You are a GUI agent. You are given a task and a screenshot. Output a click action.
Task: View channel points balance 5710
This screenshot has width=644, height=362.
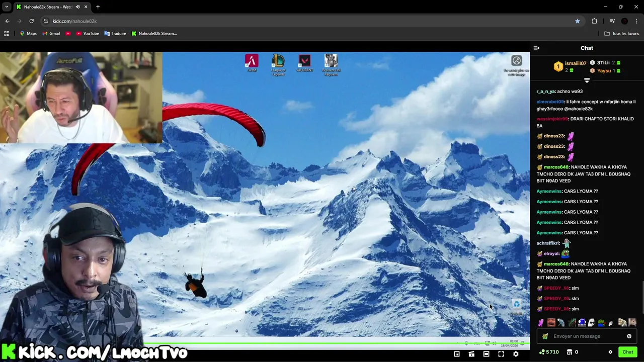click(x=549, y=352)
